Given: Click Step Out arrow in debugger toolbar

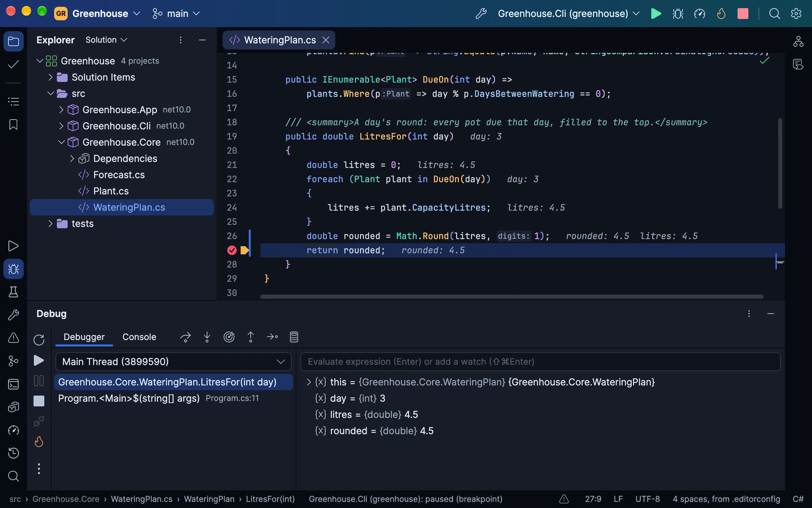Looking at the screenshot, I should pos(251,337).
